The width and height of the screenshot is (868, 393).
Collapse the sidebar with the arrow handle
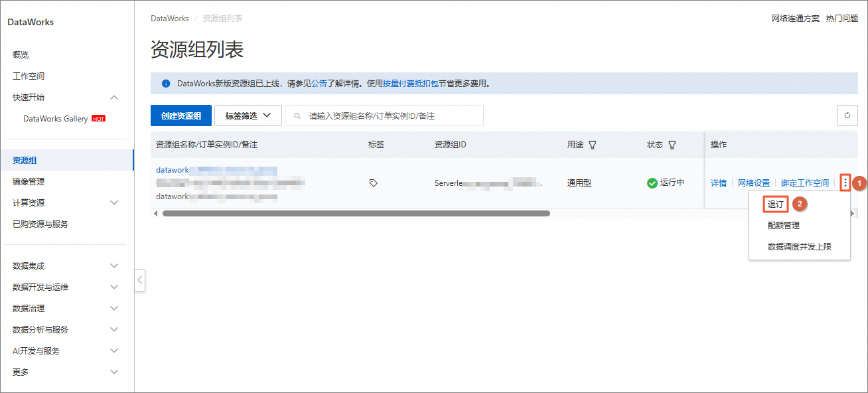pyautogui.click(x=139, y=280)
